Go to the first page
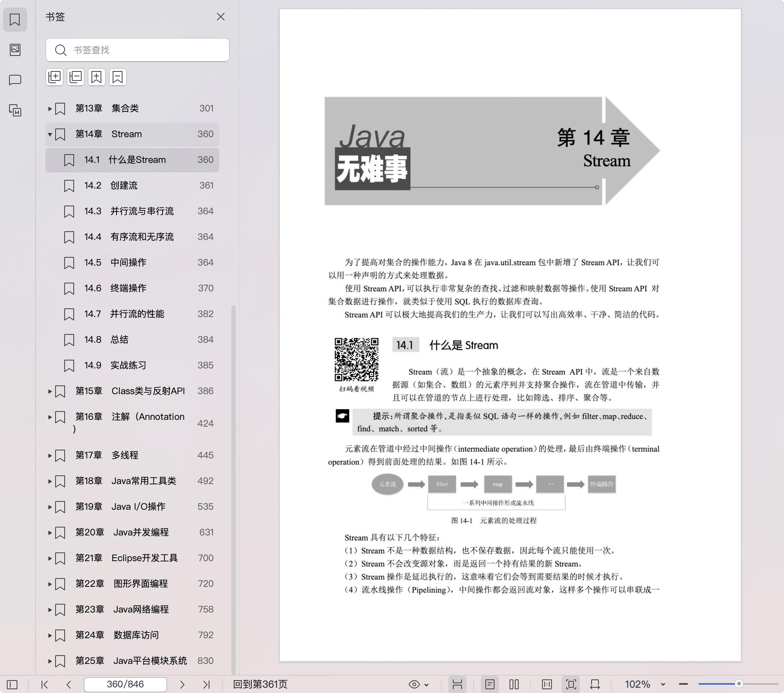 point(45,685)
